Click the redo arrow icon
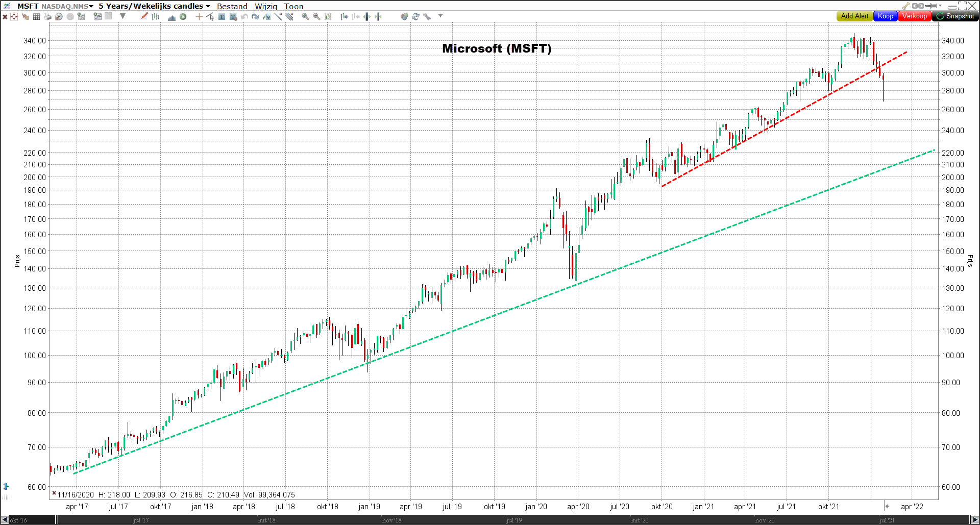 [255, 17]
